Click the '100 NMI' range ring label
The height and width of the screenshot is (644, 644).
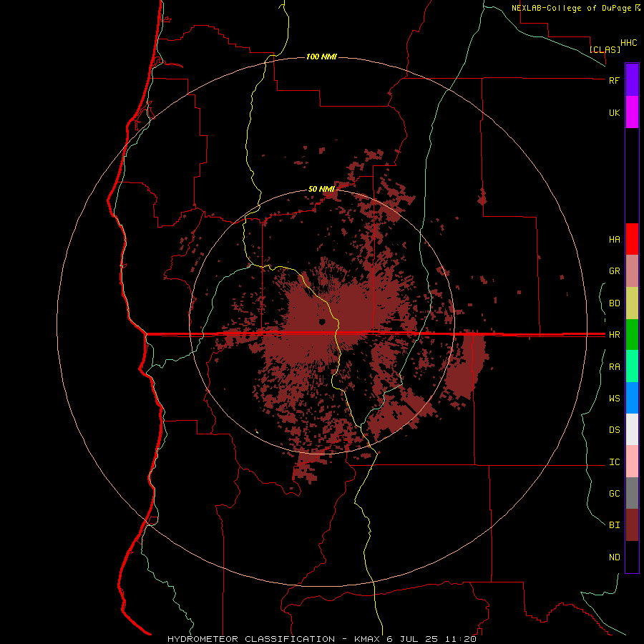pos(321,57)
